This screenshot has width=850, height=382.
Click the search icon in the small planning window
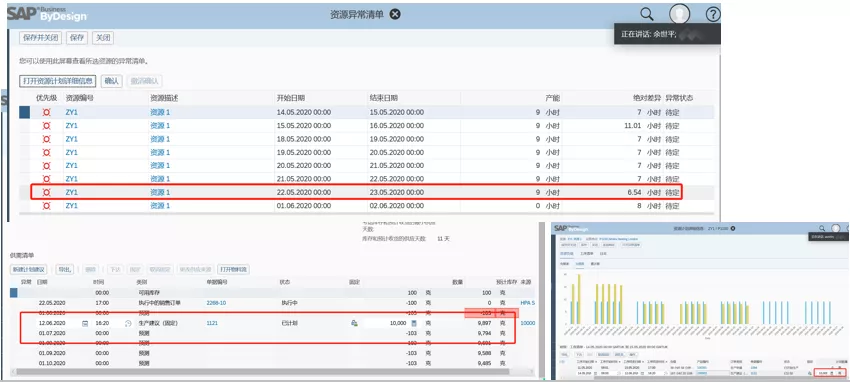822,229
